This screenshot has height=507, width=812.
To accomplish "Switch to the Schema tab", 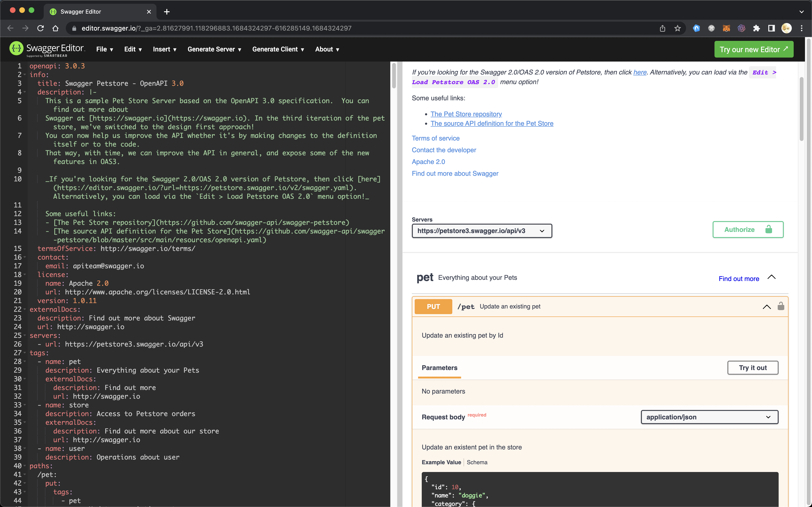I will (477, 462).
